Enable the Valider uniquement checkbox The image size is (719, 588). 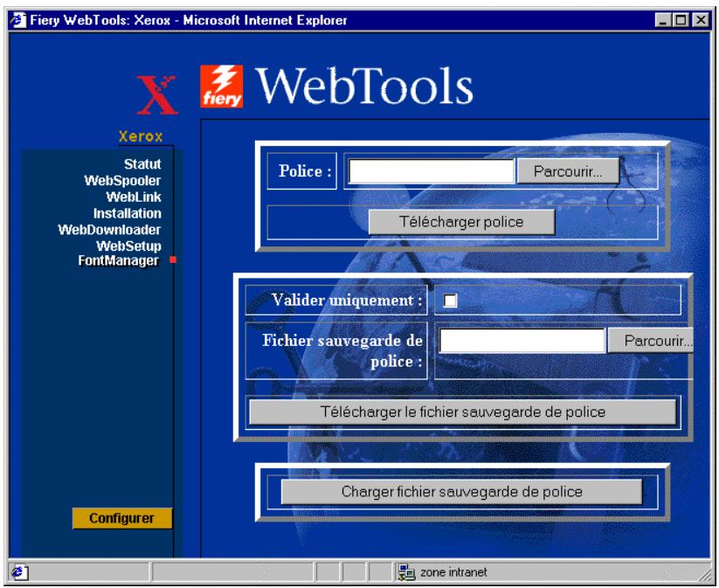pos(450,301)
